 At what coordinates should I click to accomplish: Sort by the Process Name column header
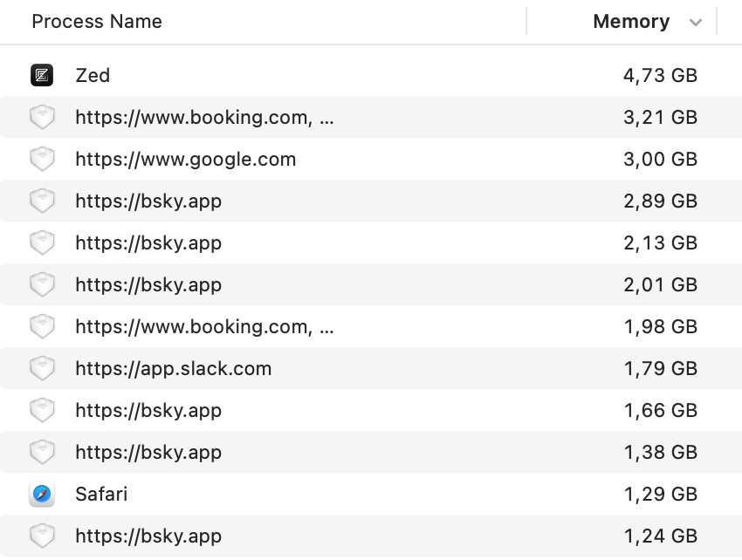click(97, 22)
